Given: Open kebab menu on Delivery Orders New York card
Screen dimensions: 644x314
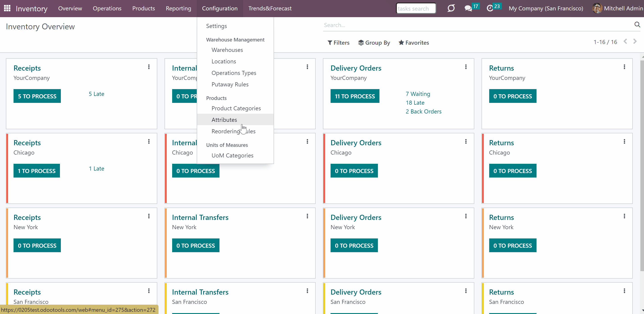Looking at the screenshot, I should click(x=466, y=216).
